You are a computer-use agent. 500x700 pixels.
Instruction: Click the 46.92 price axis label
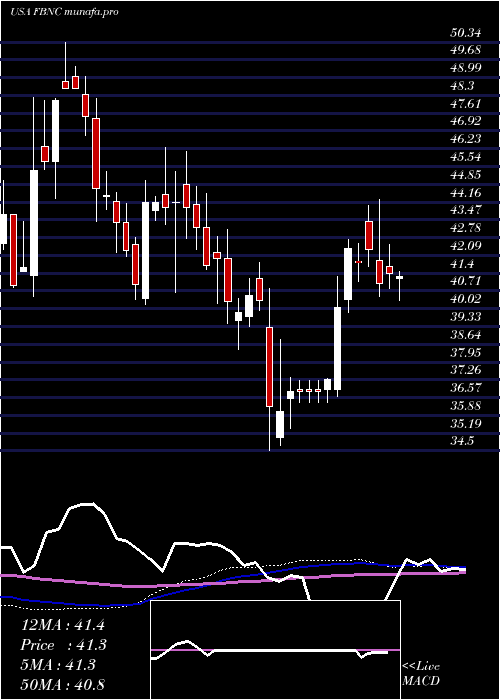pos(464,121)
